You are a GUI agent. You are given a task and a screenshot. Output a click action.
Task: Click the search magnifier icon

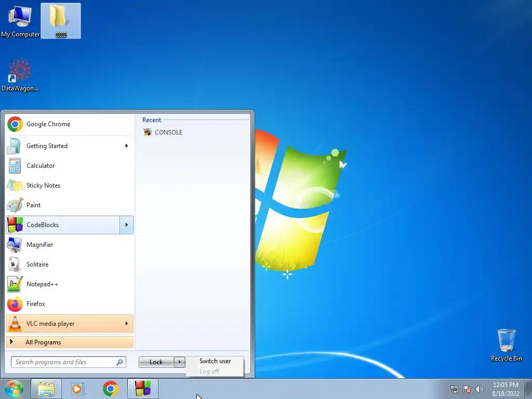119,362
